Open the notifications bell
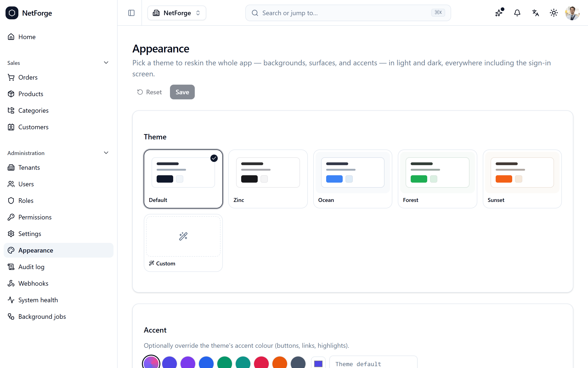 [517, 13]
